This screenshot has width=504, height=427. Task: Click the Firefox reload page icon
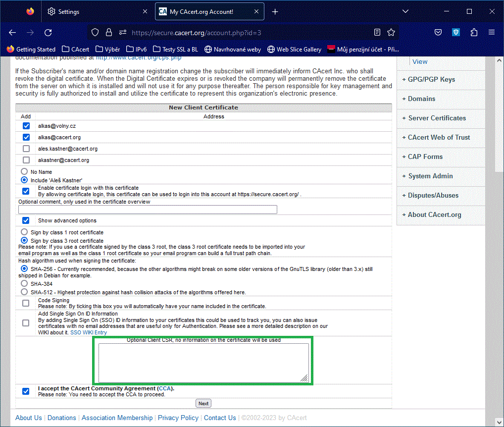tap(48, 33)
